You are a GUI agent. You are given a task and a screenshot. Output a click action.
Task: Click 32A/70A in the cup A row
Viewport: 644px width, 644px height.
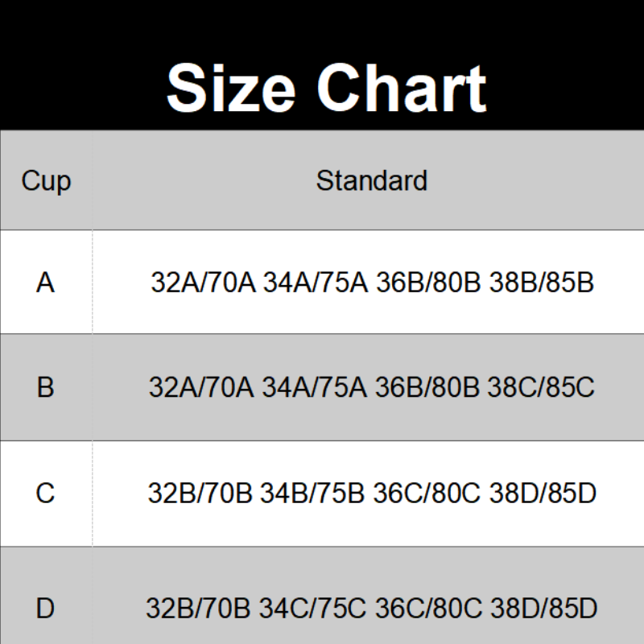pos(202,283)
